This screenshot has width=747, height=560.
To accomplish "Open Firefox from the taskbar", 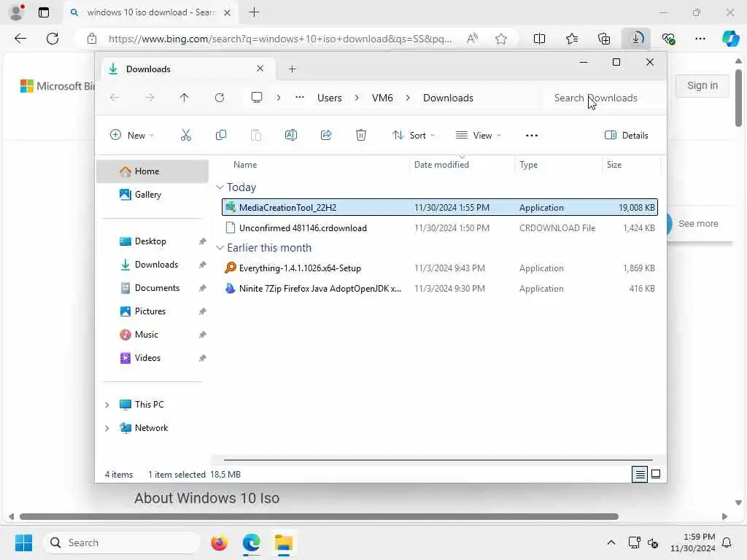I will click(x=219, y=542).
